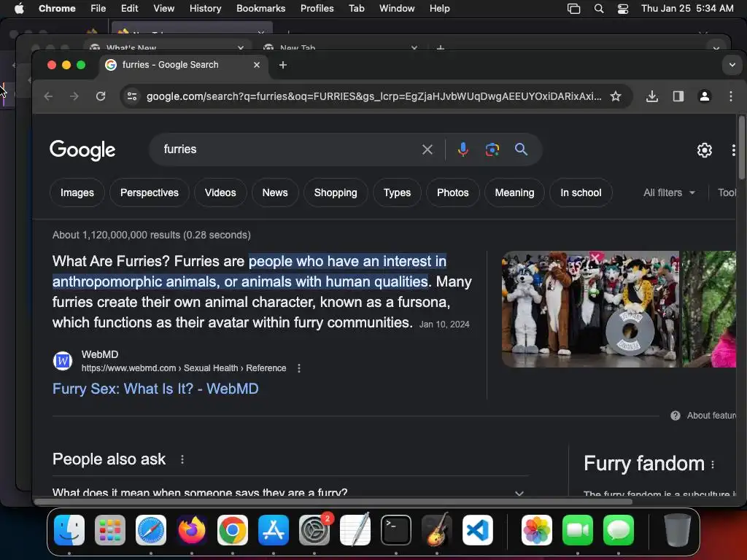Screen dimensions: 747x560
Task: Open TextEdit from the Dock
Action: [355, 529]
